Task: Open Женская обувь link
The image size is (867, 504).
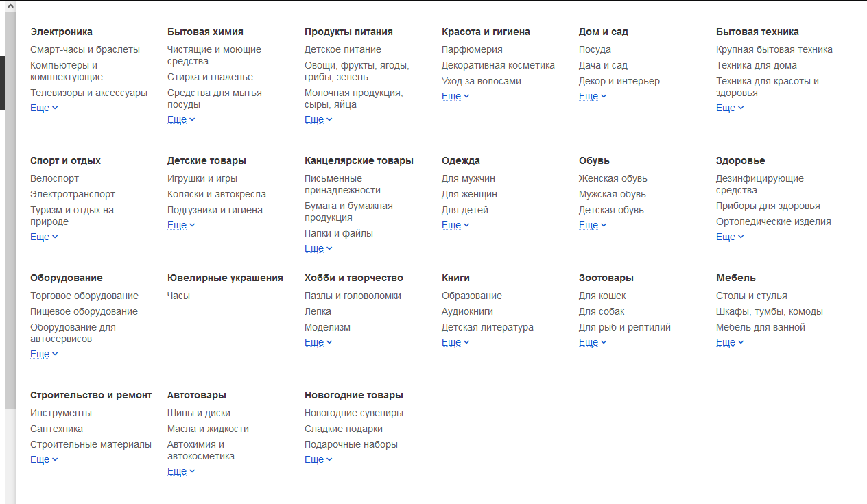Action: [x=613, y=178]
